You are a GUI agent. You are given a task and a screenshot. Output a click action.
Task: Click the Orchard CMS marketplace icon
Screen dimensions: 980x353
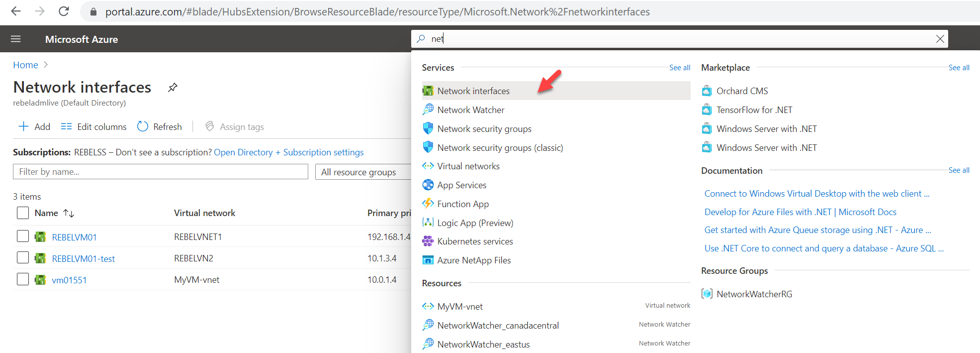(x=707, y=91)
